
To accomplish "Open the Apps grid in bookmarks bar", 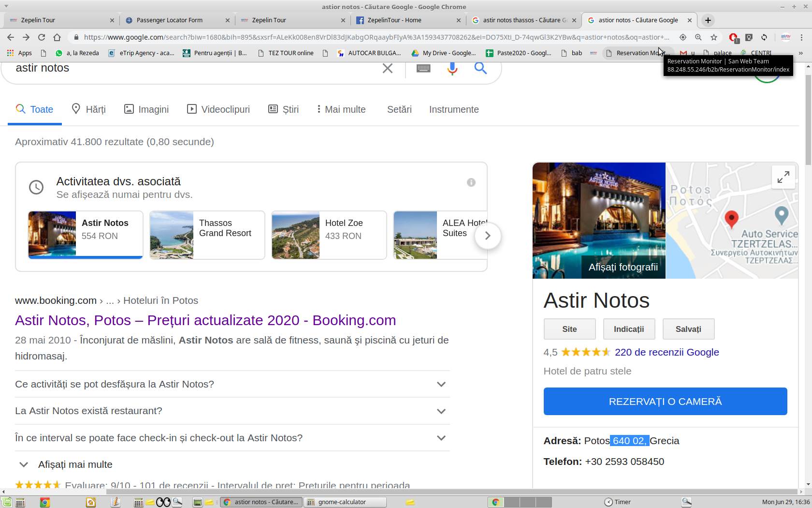I will coord(19,53).
